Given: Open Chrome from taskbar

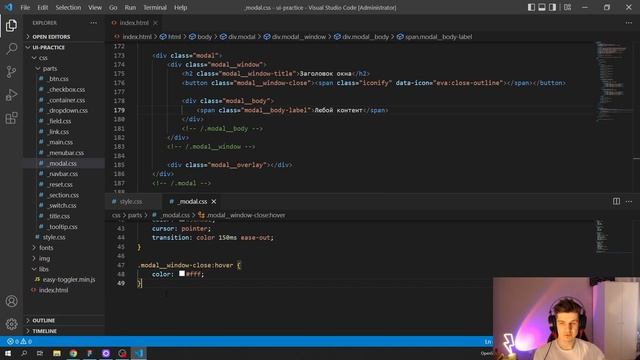Looking at the screenshot, I should click(73, 353).
